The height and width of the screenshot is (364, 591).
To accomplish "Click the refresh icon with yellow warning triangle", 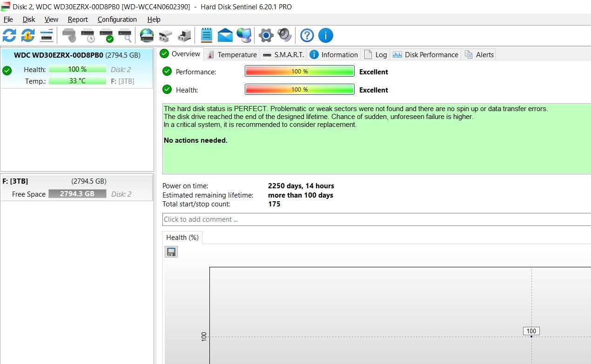I will (x=28, y=35).
